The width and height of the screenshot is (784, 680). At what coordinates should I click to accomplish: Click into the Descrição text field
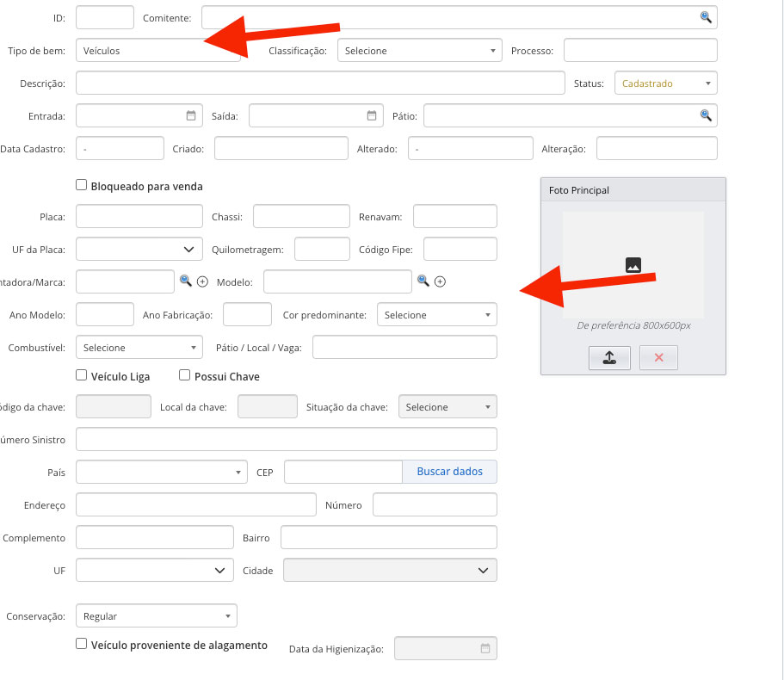pyautogui.click(x=319, y=83)
